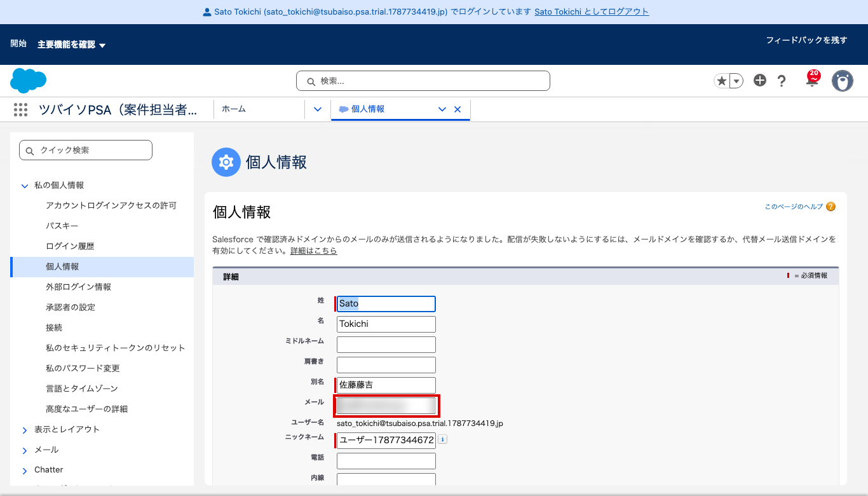Image resolution: width=868 pixels, height=496 pixels.
Task: Collapse the 私の個人情報 tree section
Action: point(25,186)
